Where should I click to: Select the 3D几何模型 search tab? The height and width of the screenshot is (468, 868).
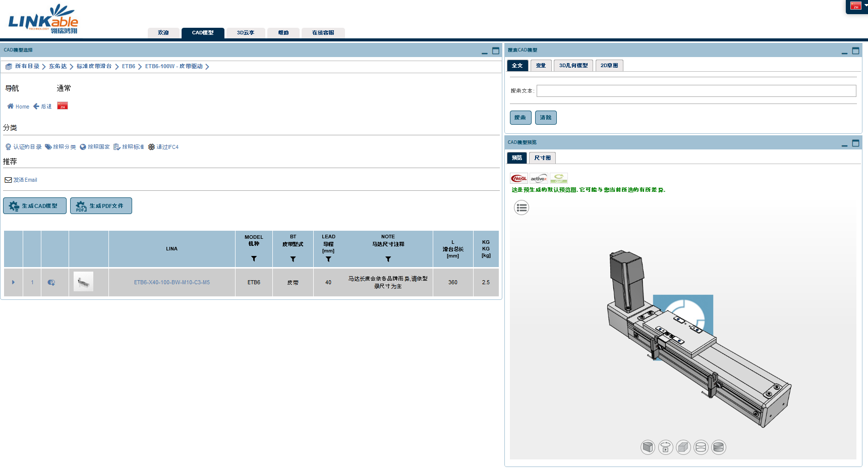point(573,66)
